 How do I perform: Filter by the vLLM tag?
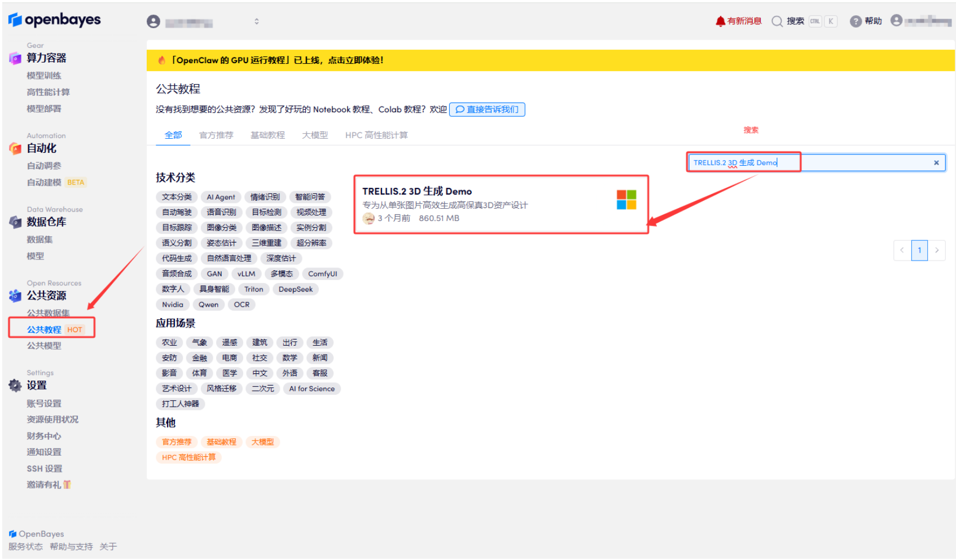(246, 274)
